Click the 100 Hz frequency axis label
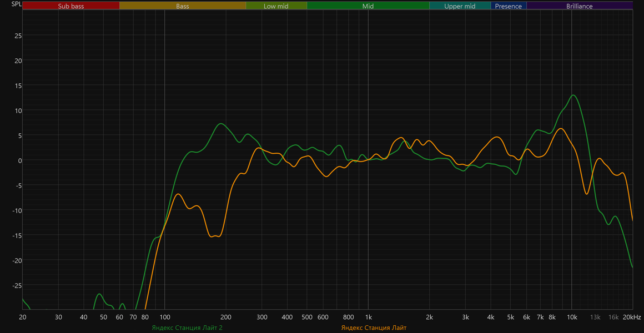Screen dimensions: 644x333 [165, 317]
